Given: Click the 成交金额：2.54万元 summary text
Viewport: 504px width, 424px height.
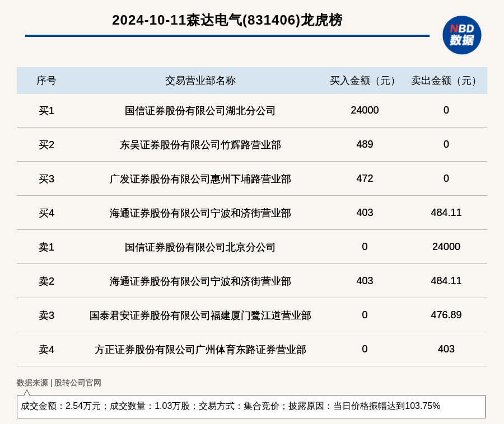Looking at the screenshot, I should click(60, 406).
